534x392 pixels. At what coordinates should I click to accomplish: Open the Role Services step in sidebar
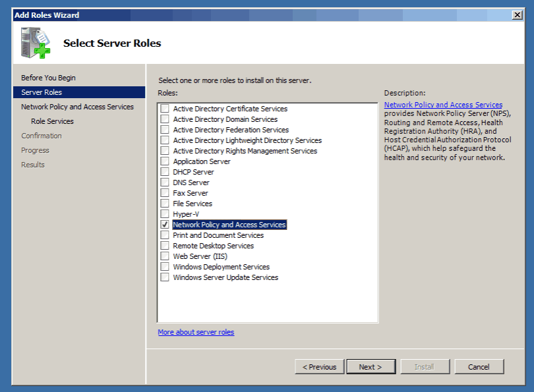click(52, 121)
